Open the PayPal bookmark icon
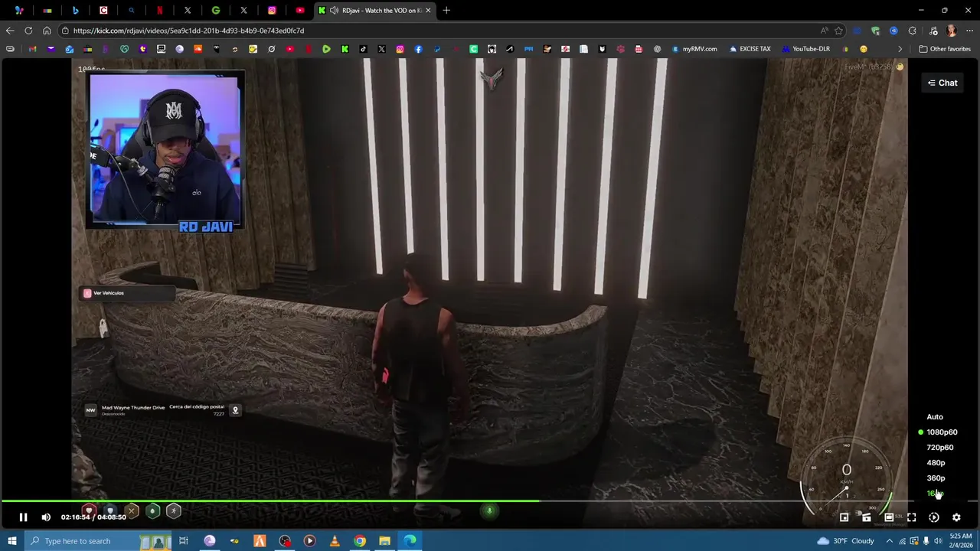The width and height of the screenshot is (980, 551). (436, 49)
